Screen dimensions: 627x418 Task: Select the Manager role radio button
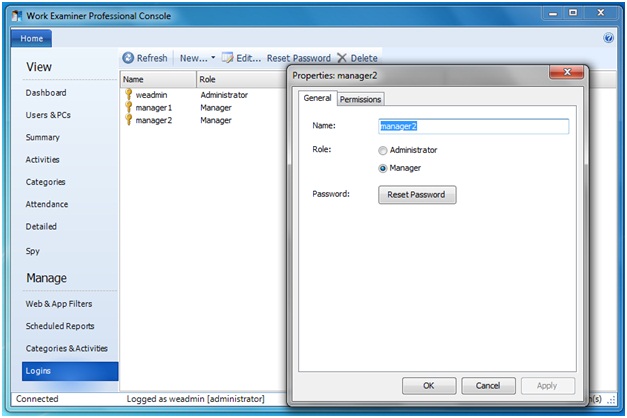[x=383, y=168]
